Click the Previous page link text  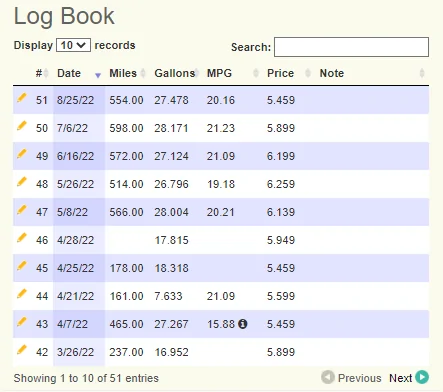pyautogui.click(x=359, y=378)
